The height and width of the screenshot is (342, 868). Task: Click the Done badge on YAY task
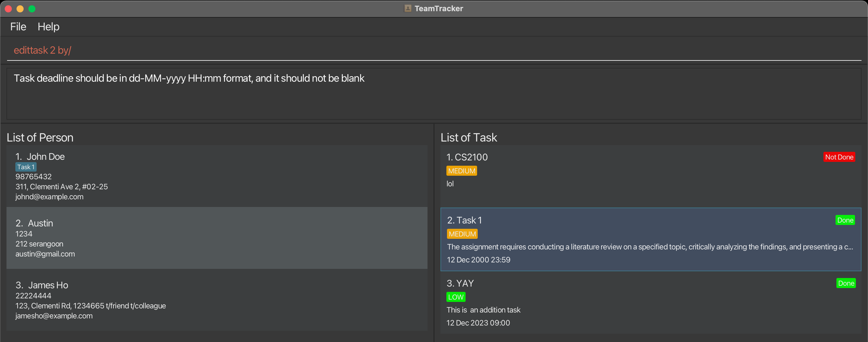tap(846, 283)
